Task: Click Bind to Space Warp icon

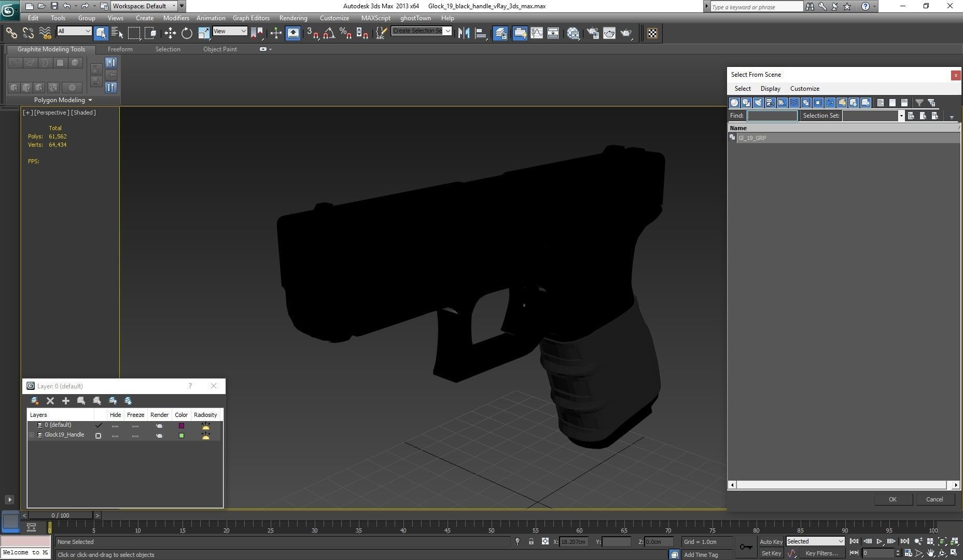Action: (45, 33)
